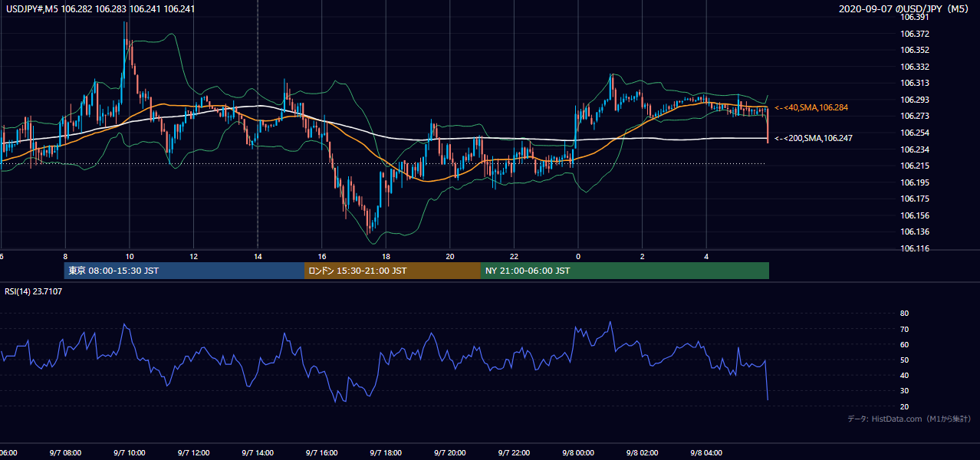
Task: Click price axis value 106.372
Action: point(915,34)
